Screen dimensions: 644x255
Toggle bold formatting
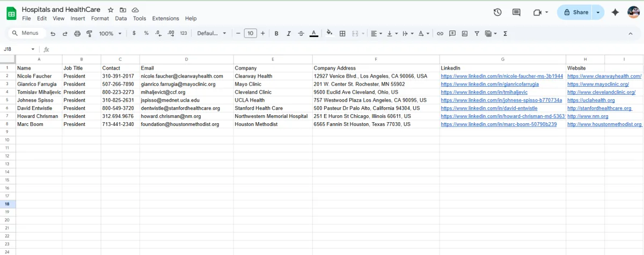pyautogui.click(x=276, y=33)
